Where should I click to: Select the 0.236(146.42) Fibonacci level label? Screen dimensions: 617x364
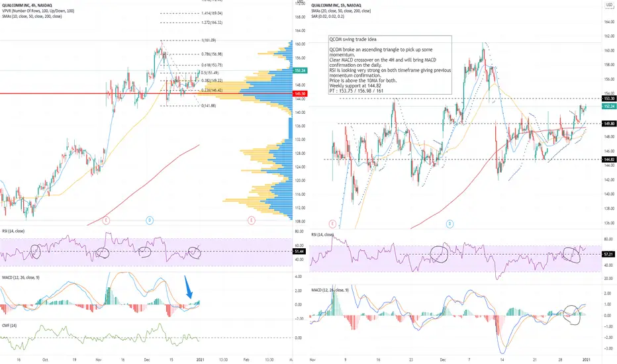pyautogui.click(x=212, y=90)
